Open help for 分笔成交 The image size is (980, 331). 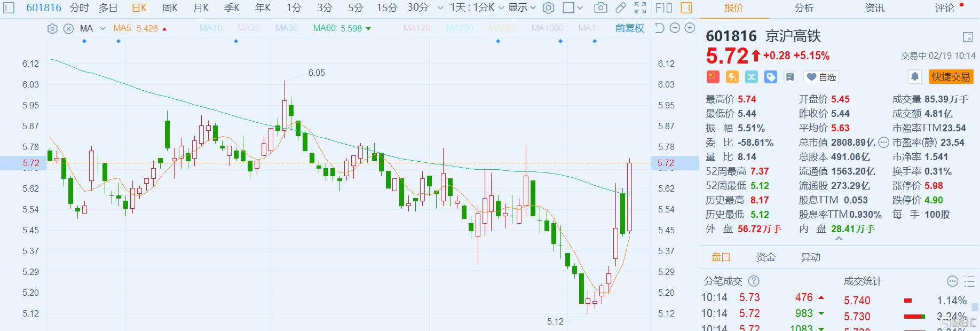click(x=754, y=281)
